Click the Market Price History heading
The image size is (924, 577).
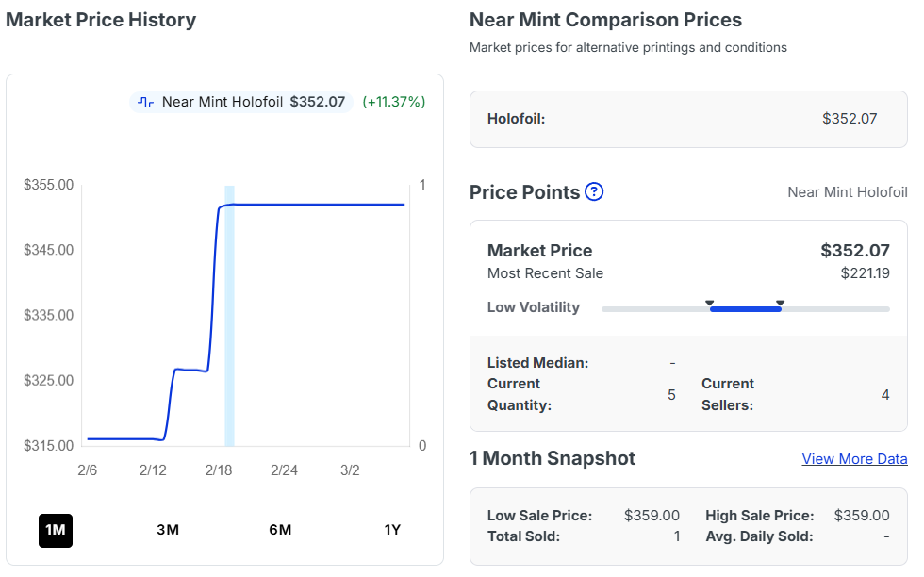pyautogui.click(x=101, y=20)
